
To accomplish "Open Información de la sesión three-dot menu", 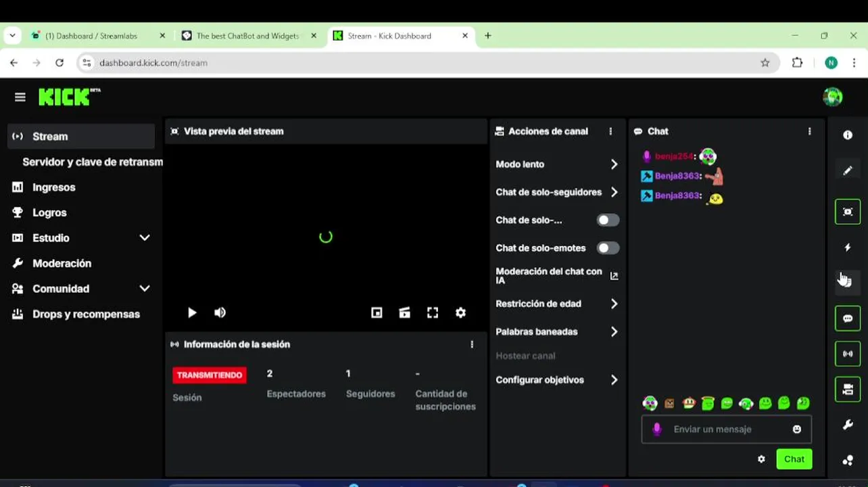I will point(472,344).
